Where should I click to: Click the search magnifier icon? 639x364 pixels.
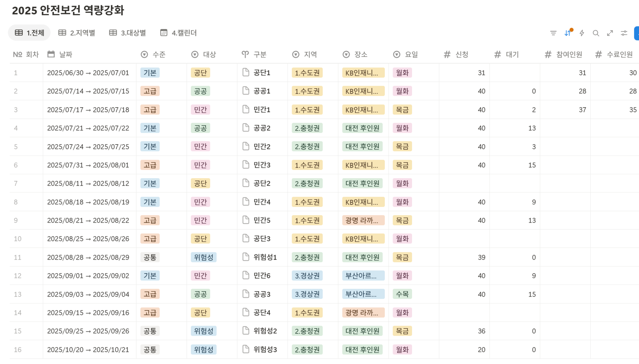coord(596,33)
